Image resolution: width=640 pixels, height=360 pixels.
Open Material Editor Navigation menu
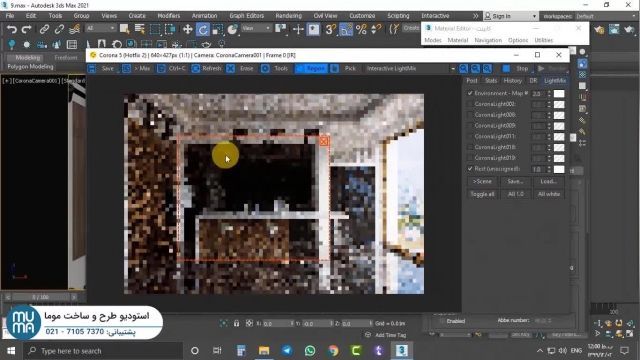click(488, 40)
